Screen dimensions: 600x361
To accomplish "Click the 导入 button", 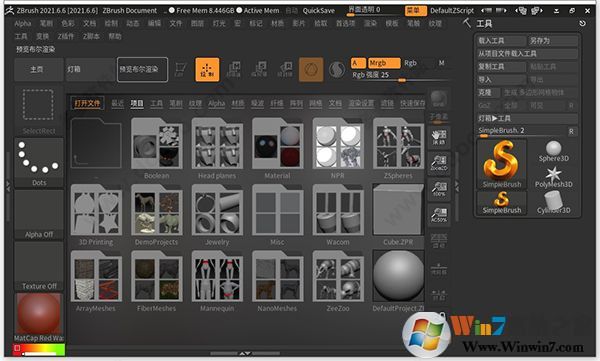I will click(501, 80).
